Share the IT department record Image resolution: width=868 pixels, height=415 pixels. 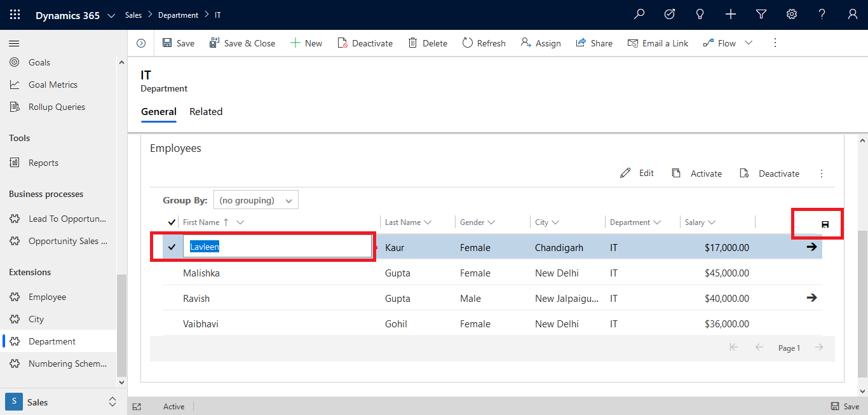coord(593,43)
